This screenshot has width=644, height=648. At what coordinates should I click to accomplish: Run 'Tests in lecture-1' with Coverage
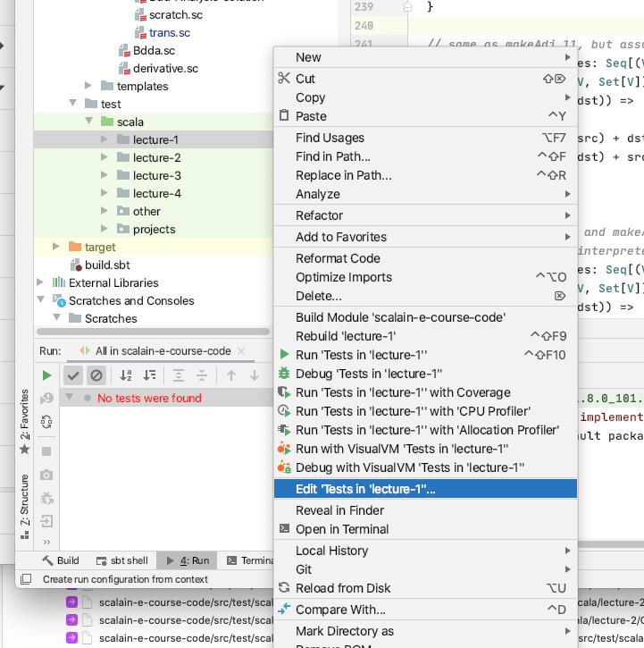425,392
